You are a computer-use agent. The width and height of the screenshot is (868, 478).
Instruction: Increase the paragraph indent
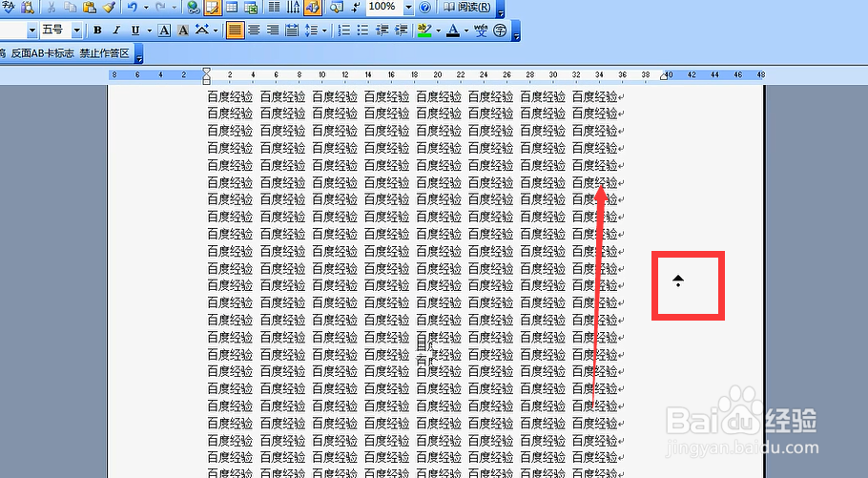[x=401, y=30]
